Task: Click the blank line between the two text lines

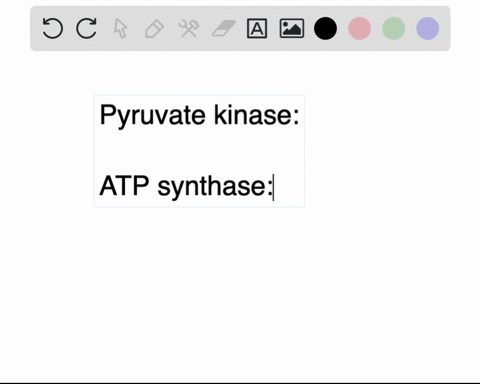Action: click(199, 151)
